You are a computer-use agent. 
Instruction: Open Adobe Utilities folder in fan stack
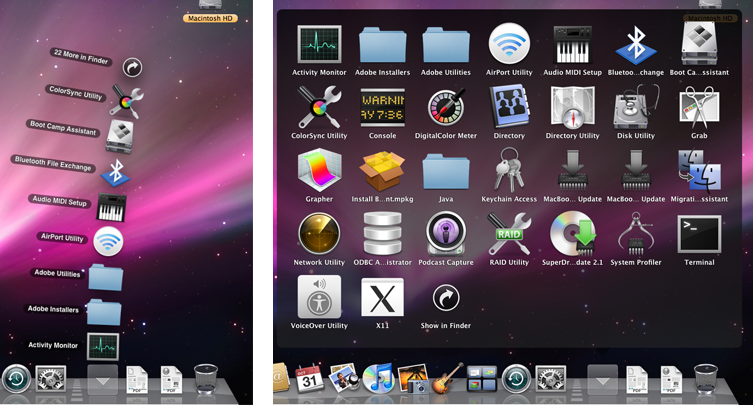(x=105, y=277)
